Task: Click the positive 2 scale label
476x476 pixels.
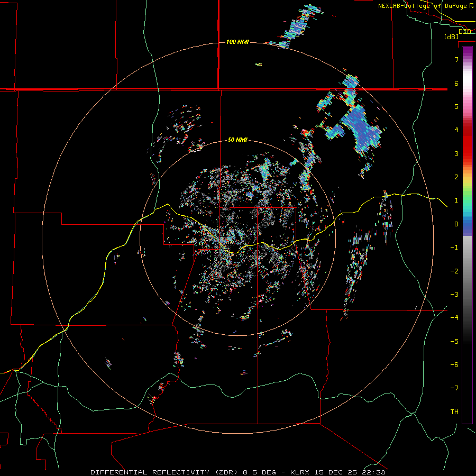Action: [x=456, y=177]
